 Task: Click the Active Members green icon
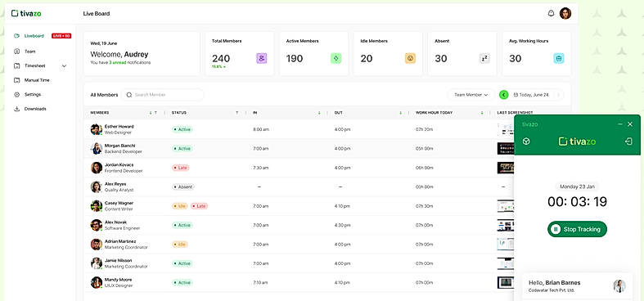click(336, 58)
